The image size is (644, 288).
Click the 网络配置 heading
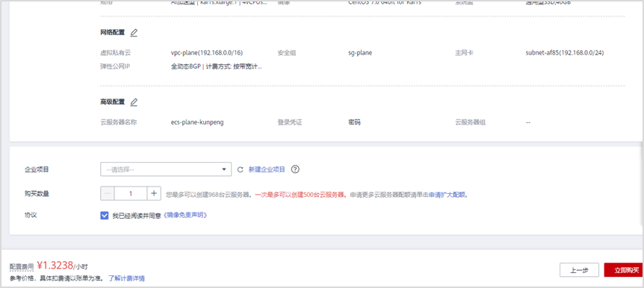113,33
